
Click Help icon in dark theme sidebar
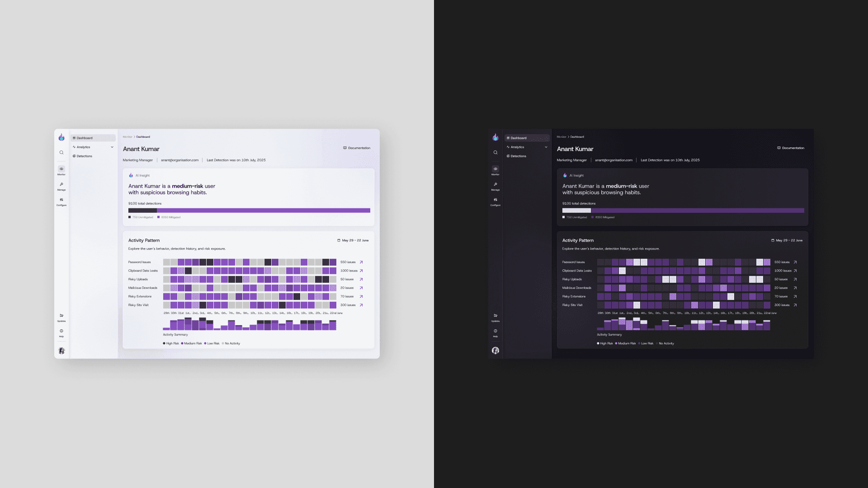pyautogui.click(x=495, y=332)
